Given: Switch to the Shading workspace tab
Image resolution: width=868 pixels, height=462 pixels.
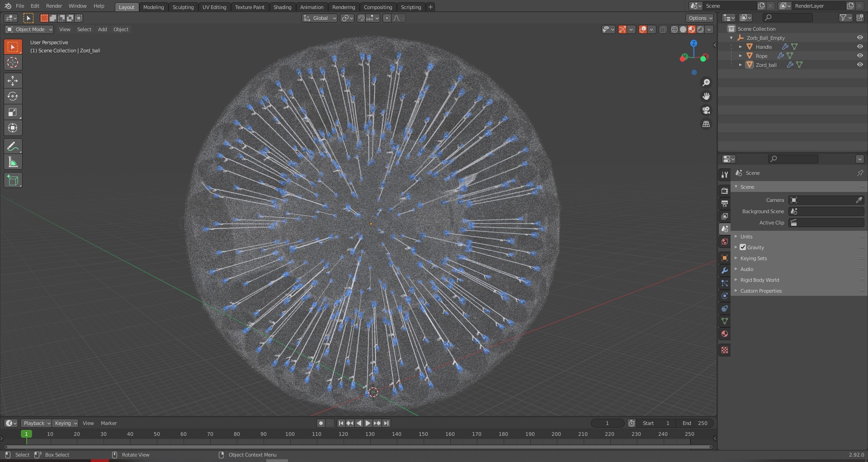Looking at the screenshot, I should coord(282,7).
